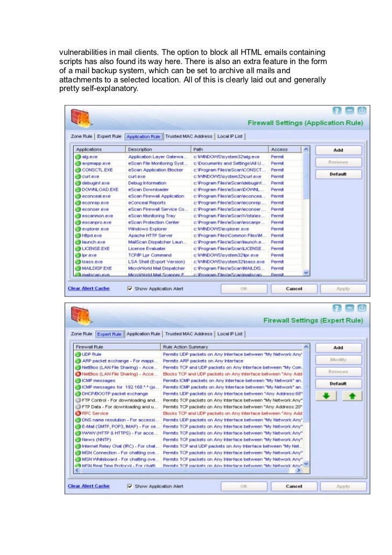
Task: Select Zone Rule tab in Expert Rule window
Action: (81, 334)
